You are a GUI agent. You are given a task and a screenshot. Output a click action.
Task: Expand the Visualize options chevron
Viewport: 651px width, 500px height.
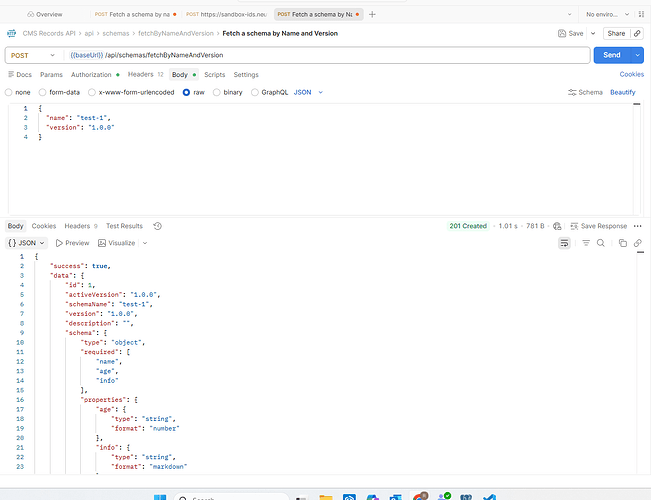coord(145,243)
